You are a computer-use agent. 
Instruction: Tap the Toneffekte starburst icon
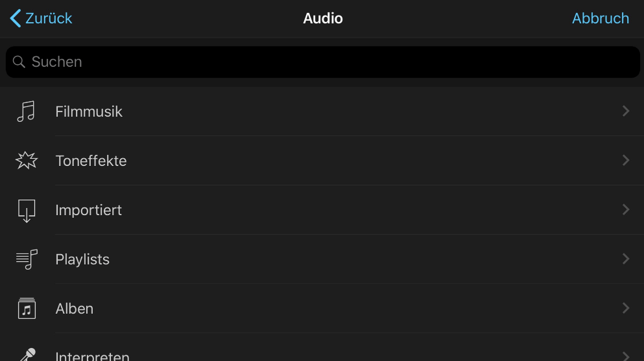tap(27, 161)
